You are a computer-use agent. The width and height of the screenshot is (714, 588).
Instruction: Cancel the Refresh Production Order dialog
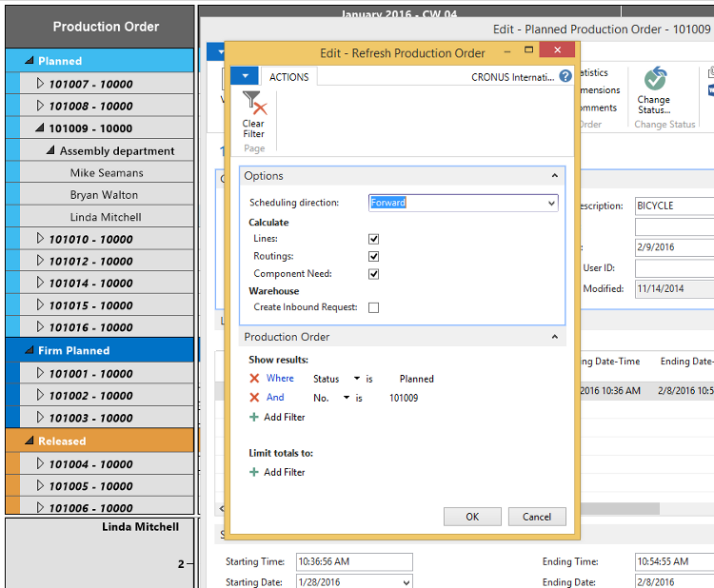(537, 517)
